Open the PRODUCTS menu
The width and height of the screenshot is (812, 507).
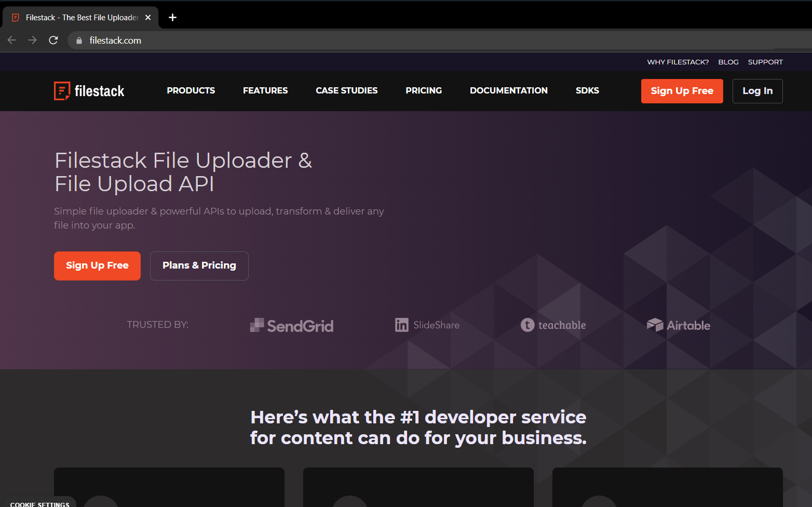click(x=191, y=90)
